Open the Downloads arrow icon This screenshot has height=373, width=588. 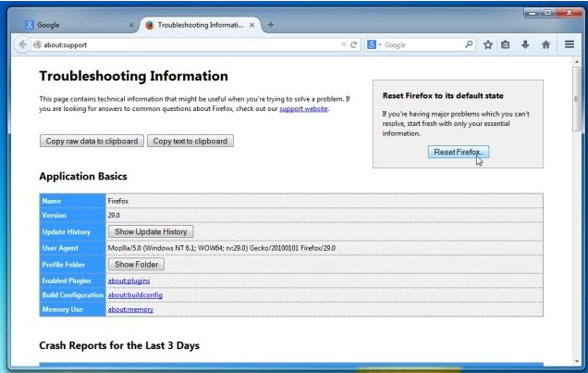pyautogui.click(x=525, y=44)
